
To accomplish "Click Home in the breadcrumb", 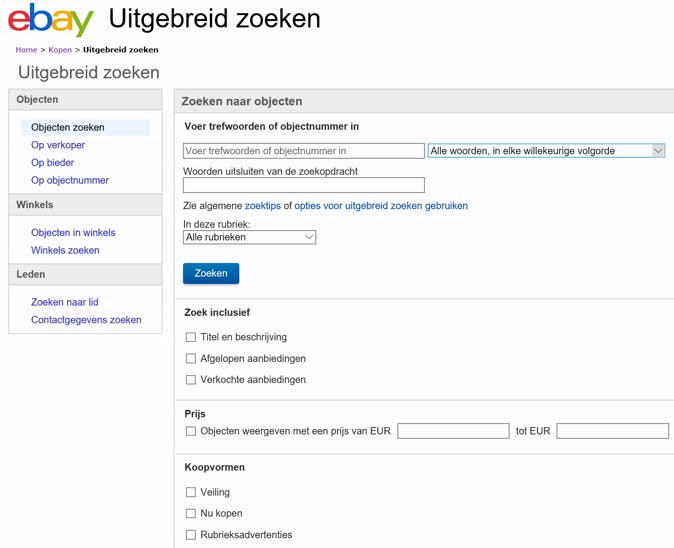I will [26, 49].
